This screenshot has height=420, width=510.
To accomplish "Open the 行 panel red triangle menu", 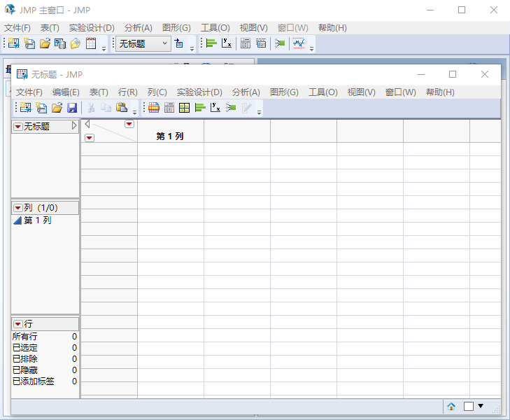I will (18, 324).
